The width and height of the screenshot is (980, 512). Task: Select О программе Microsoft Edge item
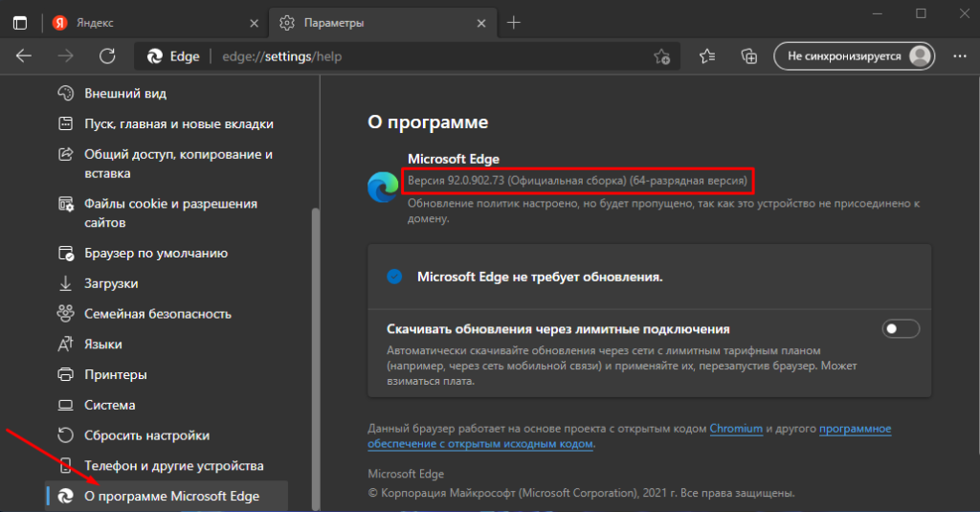pos(167,497)
